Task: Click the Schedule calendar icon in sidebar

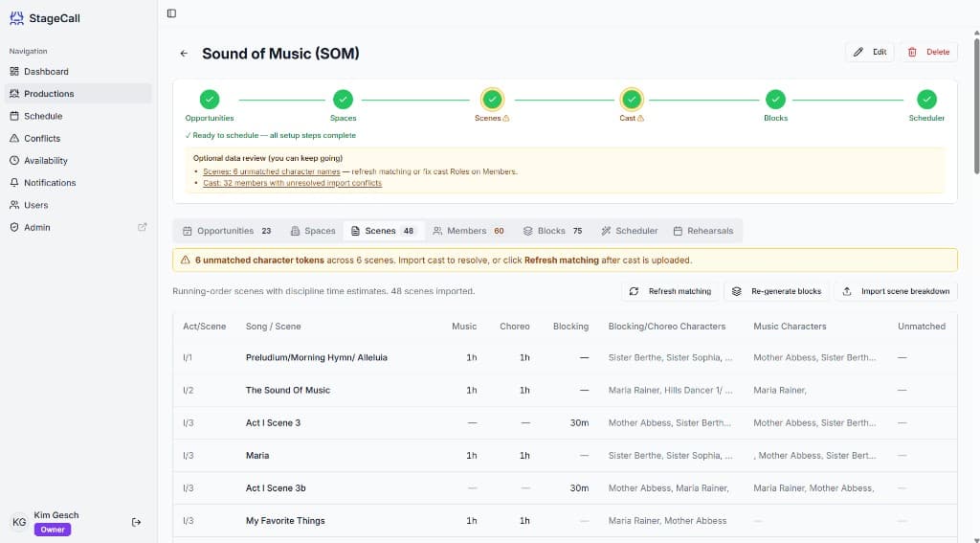Action: coord(14,116)
